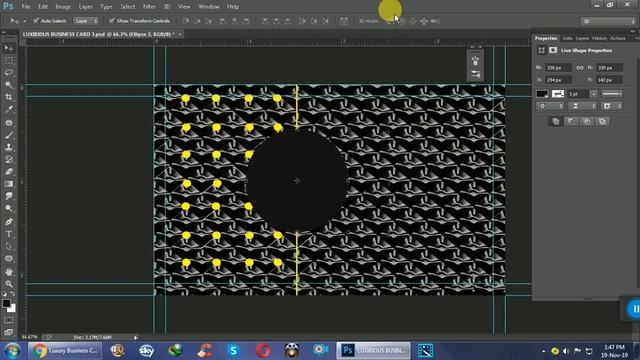
Task: Open the status bar info arrow
Action: click(136, 338)
